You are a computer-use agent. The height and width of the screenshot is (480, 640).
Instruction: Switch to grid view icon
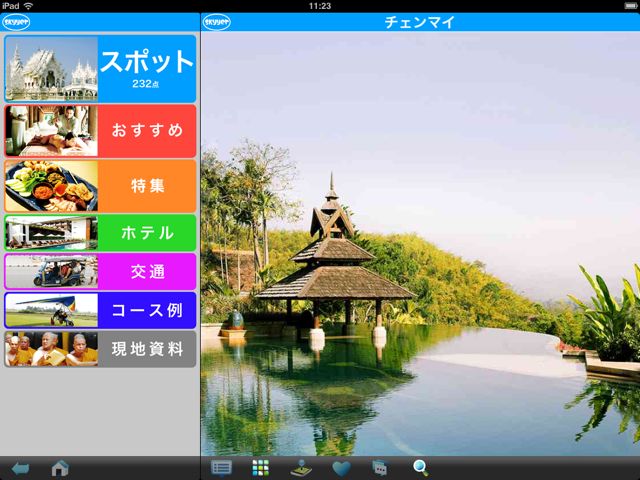coord(260,468)
